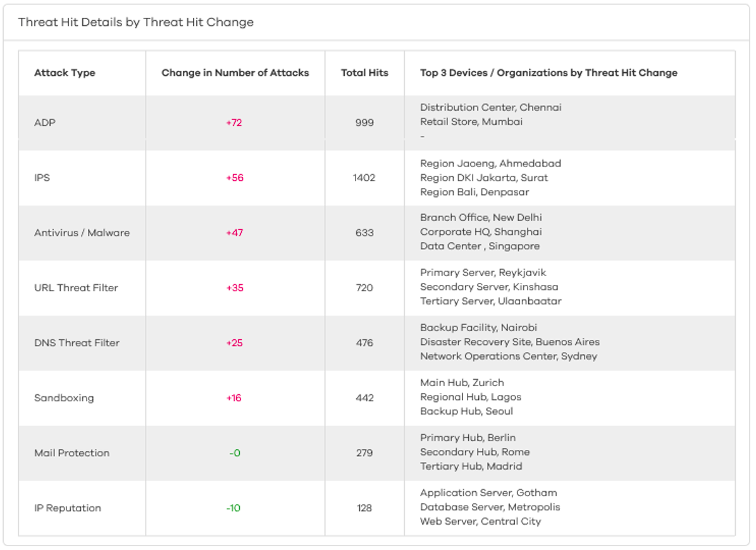Click the 1402 total hits value
This screenshot has height=550, width=756.
click(x=364, y=178)
